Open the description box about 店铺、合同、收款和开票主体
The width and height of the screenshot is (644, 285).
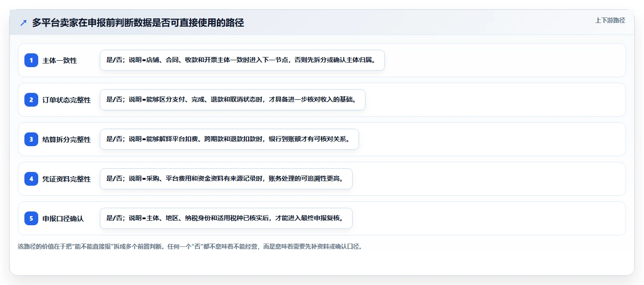tap(242, 60)
